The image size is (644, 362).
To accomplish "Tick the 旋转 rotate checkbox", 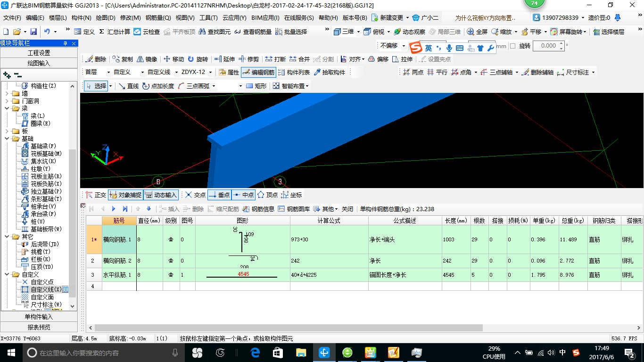I will [x=513, y=46].
